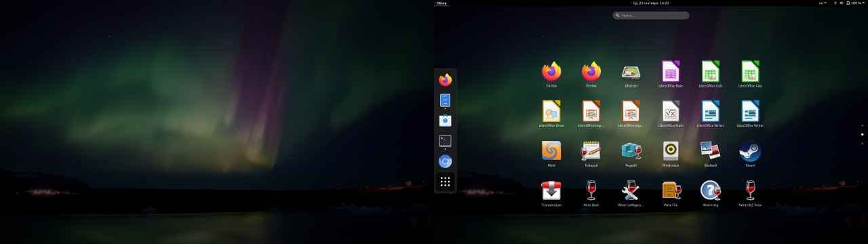Screen dimensions: 868x244
Task: Click the volume icon in top bar
Action: pyautogui.click(x=842, y=3)
